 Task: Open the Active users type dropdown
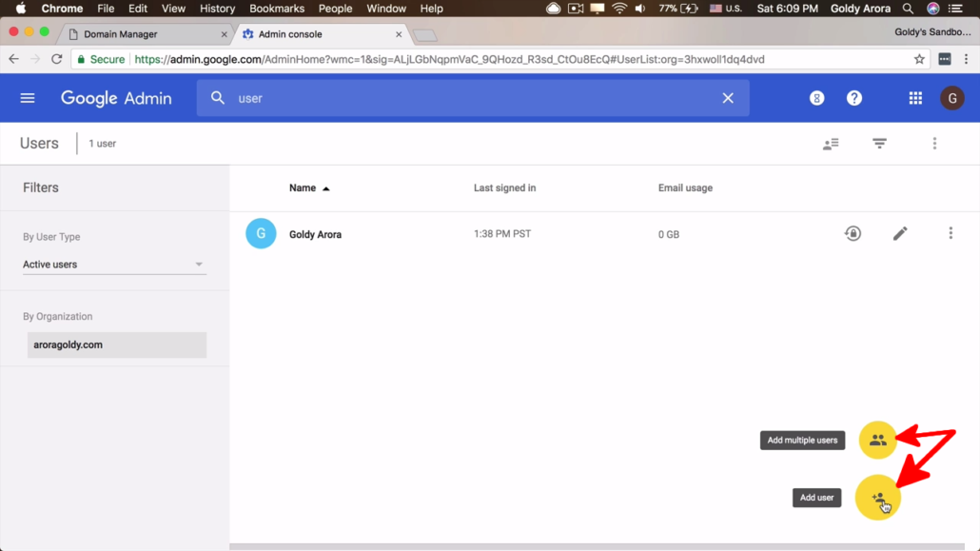(114, 265)
